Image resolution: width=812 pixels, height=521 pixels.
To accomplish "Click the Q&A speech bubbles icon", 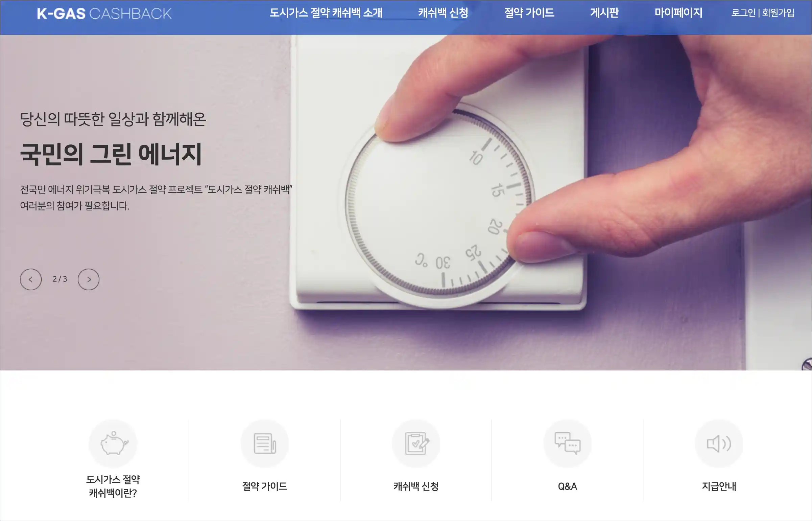I will 568,444.
